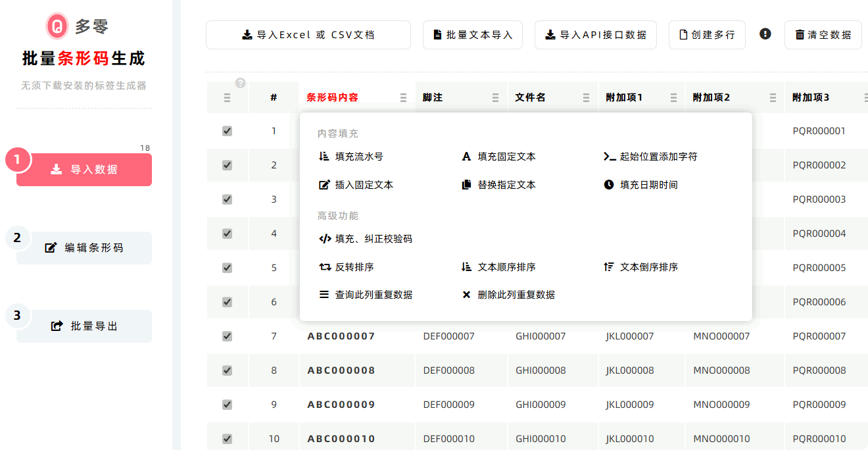Toggle the checkbox for row 7

228,336
